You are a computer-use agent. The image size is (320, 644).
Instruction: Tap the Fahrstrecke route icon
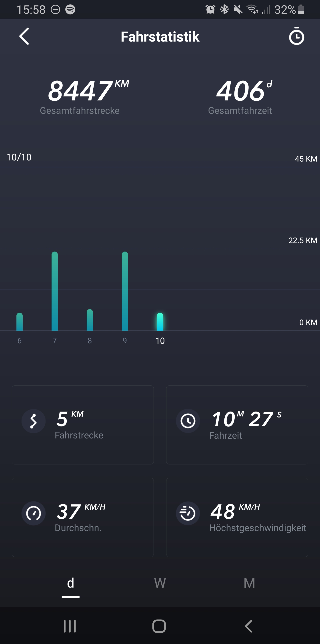[x=34, y=421]
